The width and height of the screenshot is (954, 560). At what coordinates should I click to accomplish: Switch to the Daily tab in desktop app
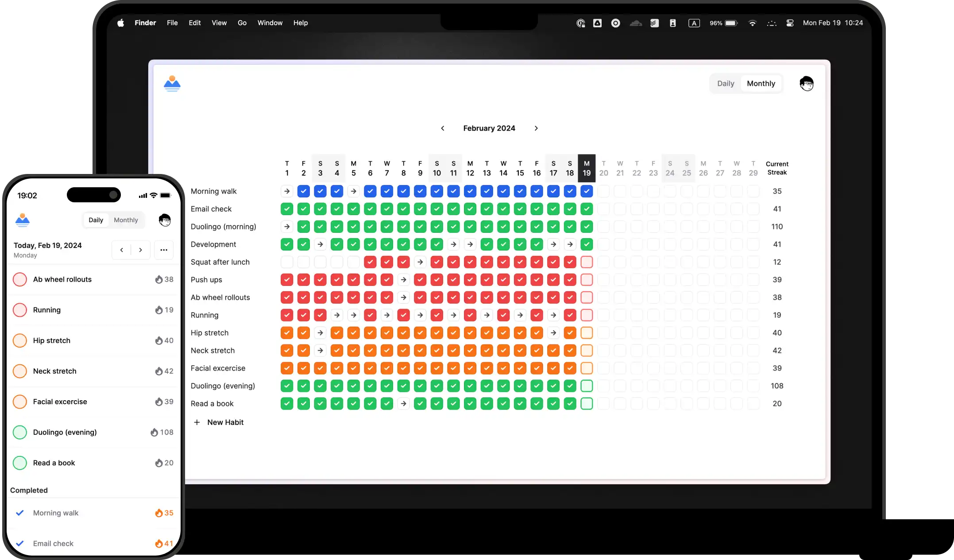[x=726, y=83]
